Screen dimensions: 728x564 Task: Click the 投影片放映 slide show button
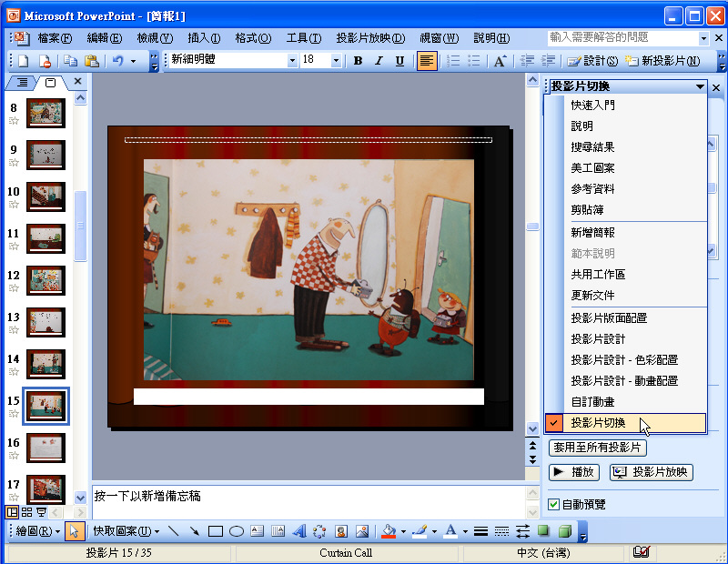[x=652, y=472]
